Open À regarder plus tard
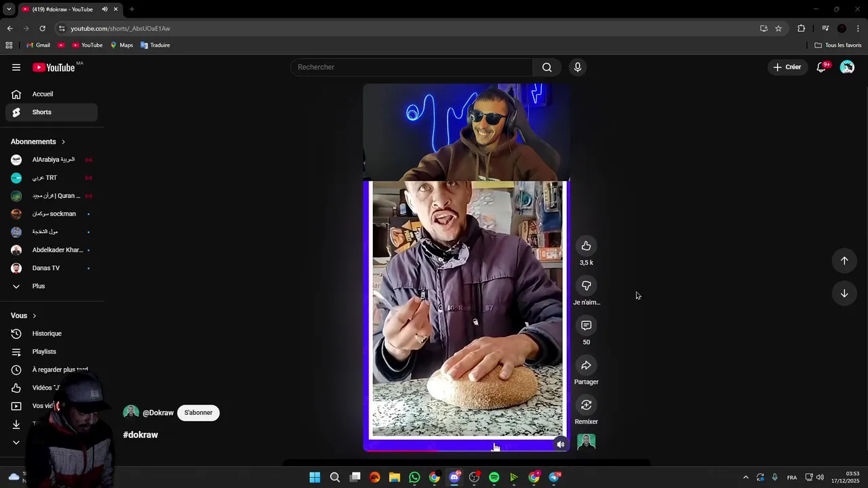Image resolution: width=868 pixels, height=488 pixels. pos(52,370)
